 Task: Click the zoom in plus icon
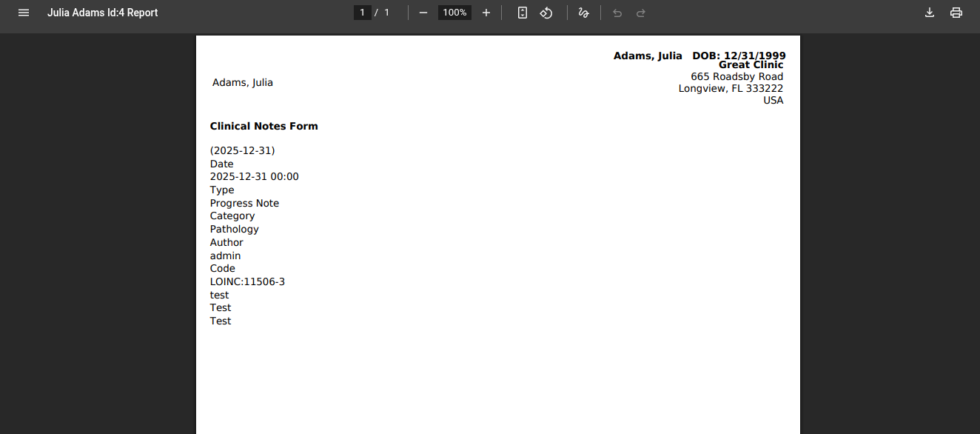(x=486, y=13)
